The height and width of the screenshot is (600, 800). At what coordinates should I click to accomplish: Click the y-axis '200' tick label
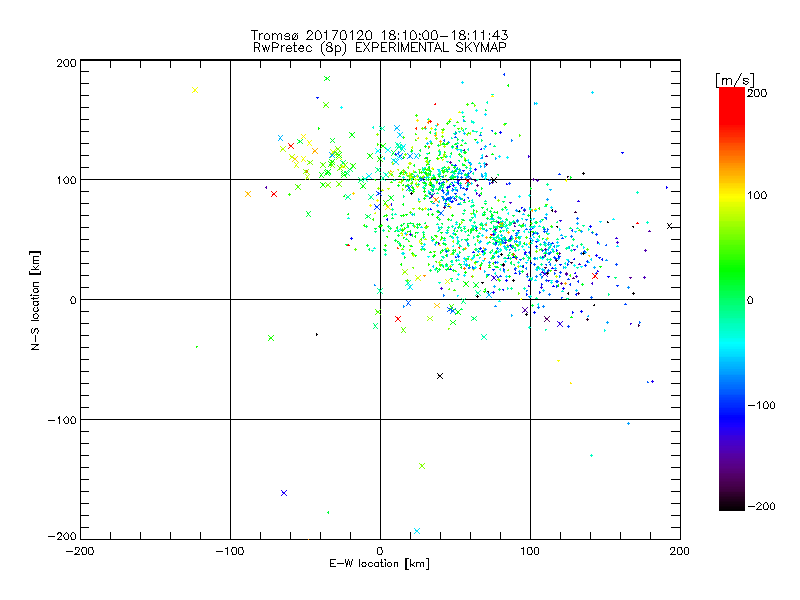[x=66, y=63]
